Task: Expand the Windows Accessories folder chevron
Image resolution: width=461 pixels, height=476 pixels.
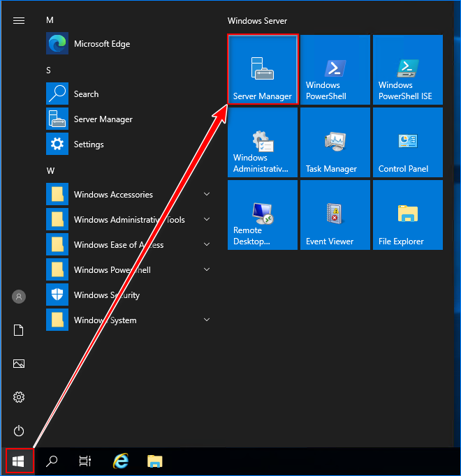Action: (207, 195)
